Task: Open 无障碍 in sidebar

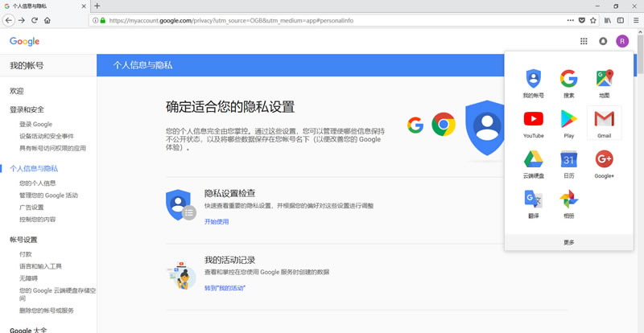Action: (x=28, y=278)
